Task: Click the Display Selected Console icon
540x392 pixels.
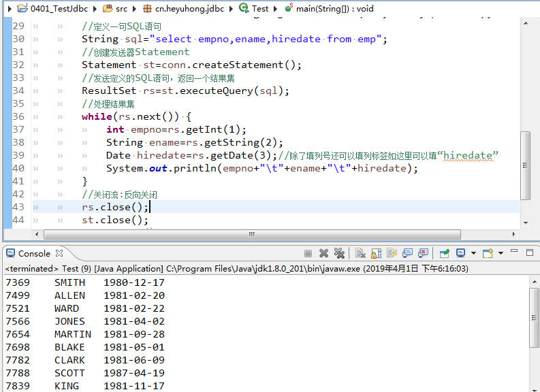Action: [461, 254]
